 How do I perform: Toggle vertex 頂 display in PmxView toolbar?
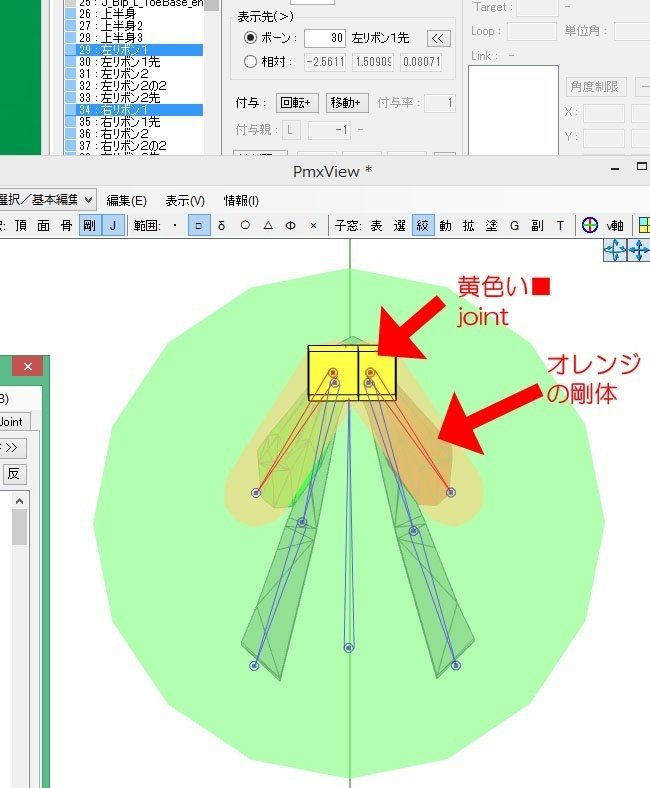[x=21, y=226]
